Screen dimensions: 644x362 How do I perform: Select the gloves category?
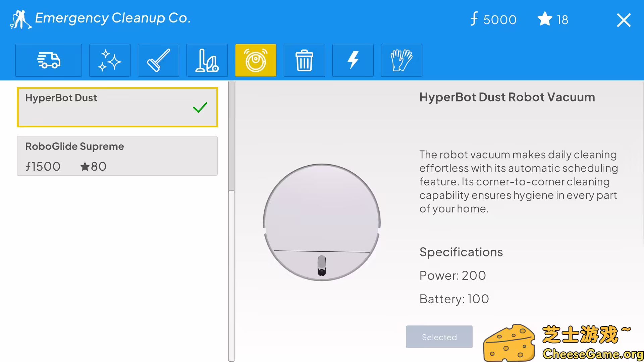401,60
